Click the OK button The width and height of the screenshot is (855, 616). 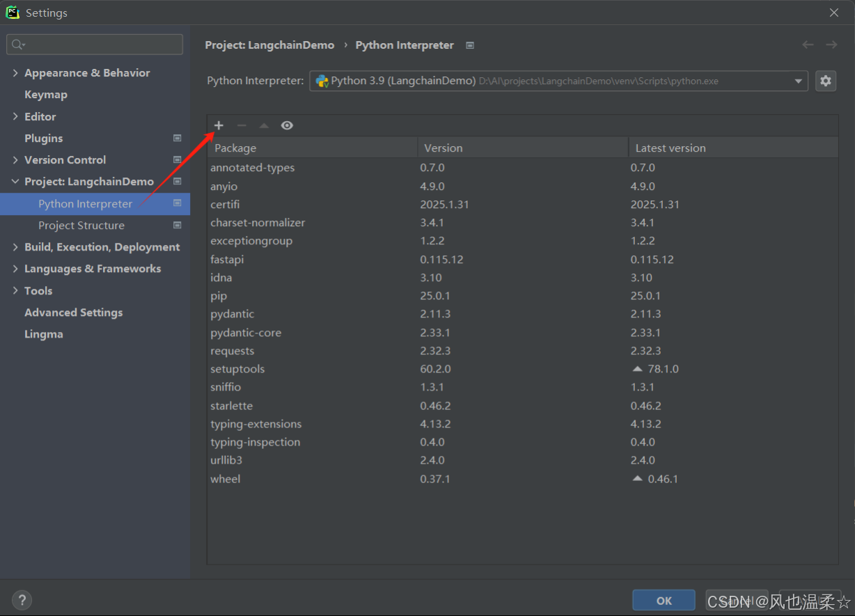[x=664, y=600]
